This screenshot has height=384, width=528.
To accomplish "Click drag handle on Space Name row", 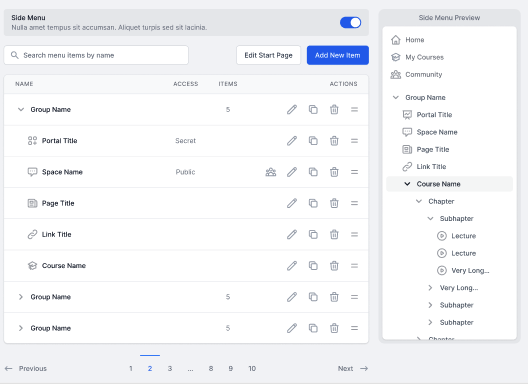I will pos(354,172).
